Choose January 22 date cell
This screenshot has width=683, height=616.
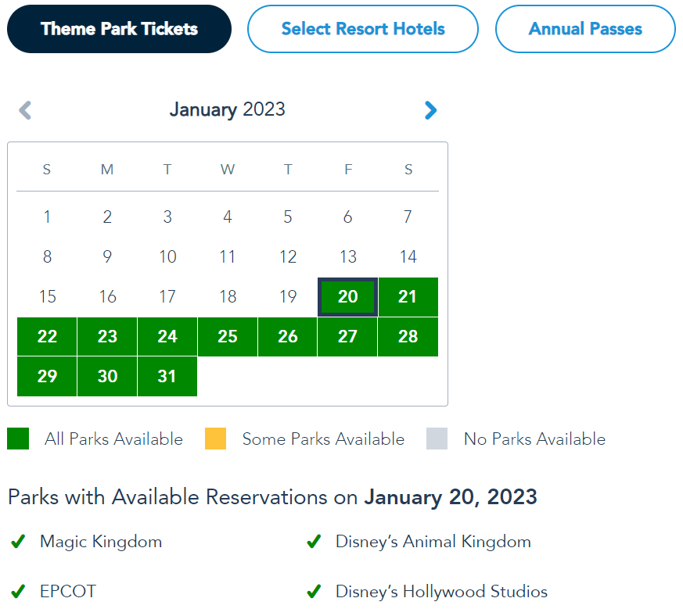47,337
